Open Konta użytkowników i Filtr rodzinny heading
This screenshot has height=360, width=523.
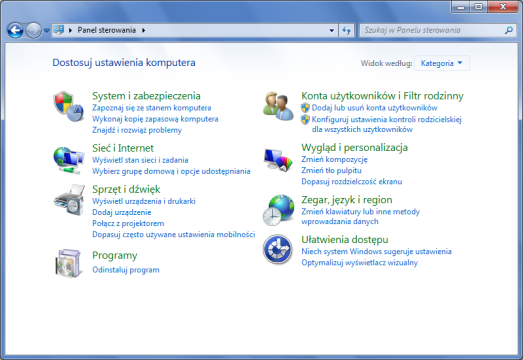382,96
